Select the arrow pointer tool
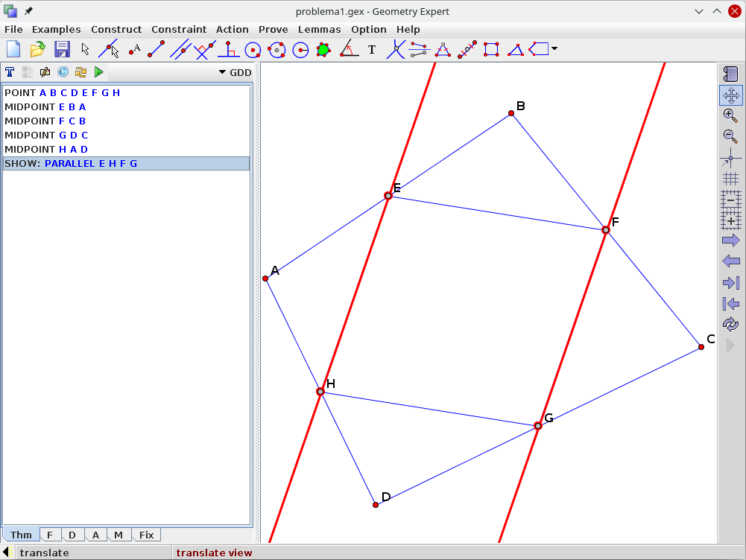 click(x=85, y=49)
